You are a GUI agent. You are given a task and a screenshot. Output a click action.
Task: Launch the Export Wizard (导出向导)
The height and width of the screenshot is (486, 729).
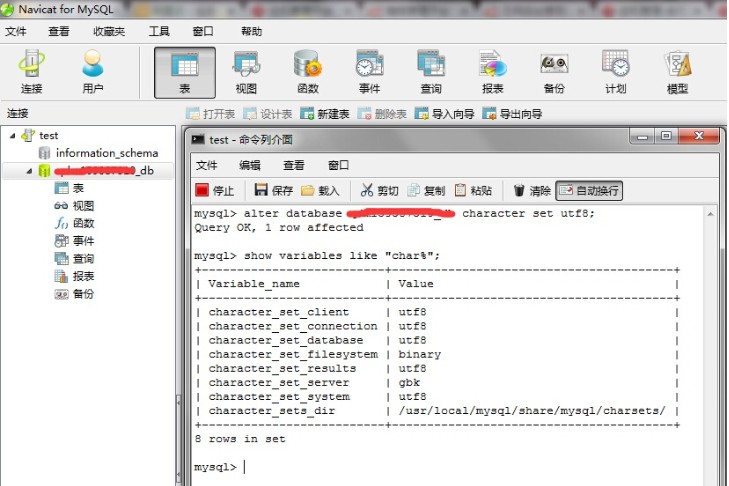[x=512, y=113]
